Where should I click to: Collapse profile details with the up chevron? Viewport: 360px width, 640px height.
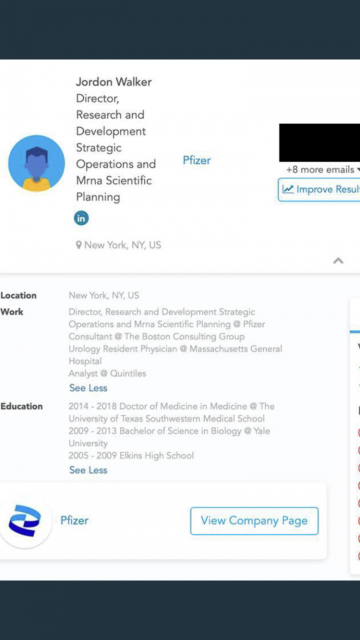(338, 260)
